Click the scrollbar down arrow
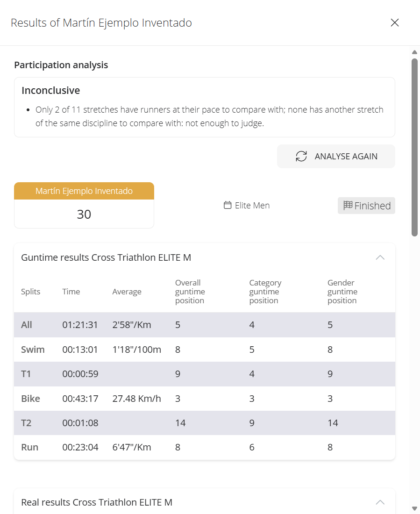Image resolution: width=420 pixels, height=514 pixels. point(414,508)
